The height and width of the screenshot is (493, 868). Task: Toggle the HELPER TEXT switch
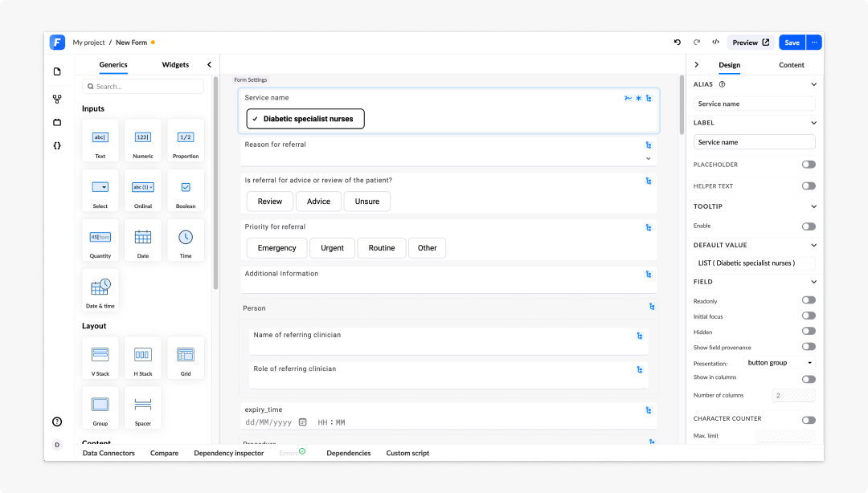pos(809,186)
